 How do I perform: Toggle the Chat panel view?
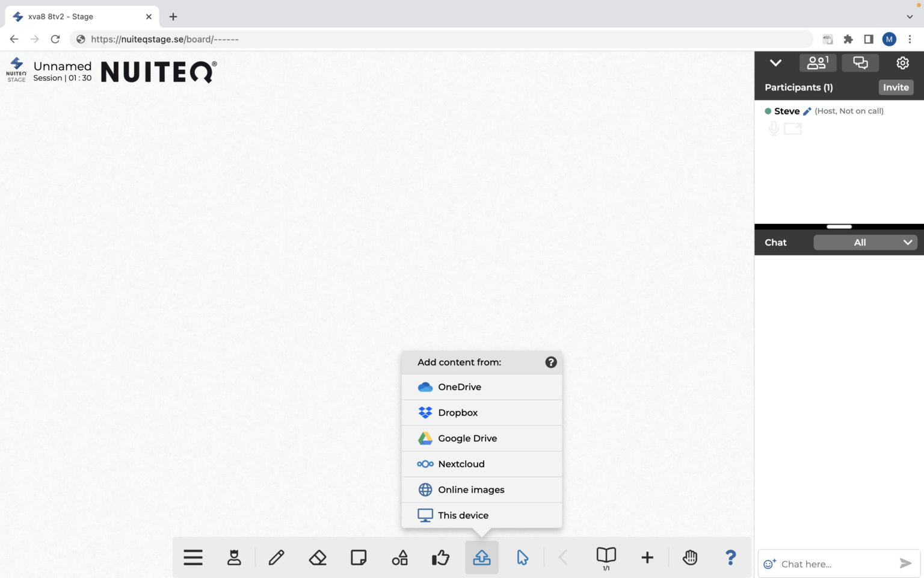click(860, 62)
